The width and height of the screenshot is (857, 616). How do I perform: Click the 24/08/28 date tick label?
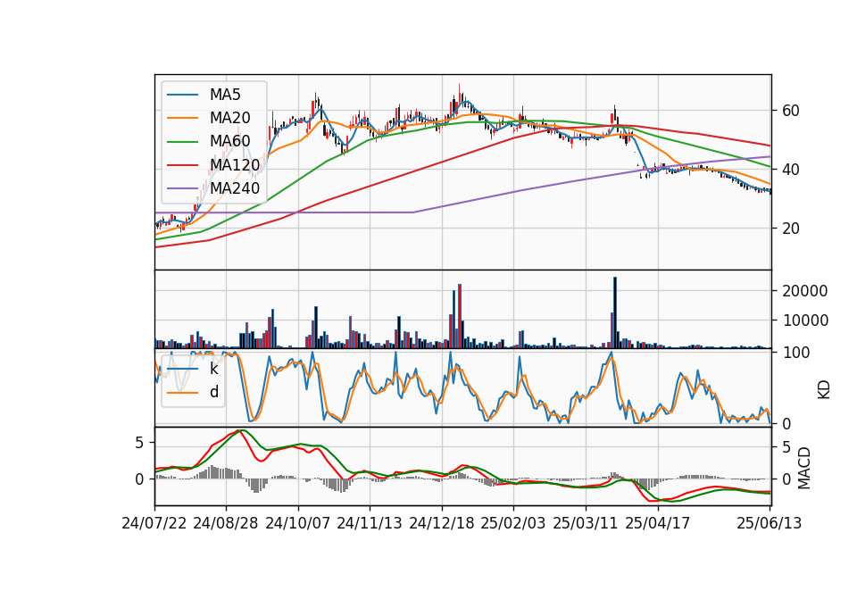click(x=226, y=523)
